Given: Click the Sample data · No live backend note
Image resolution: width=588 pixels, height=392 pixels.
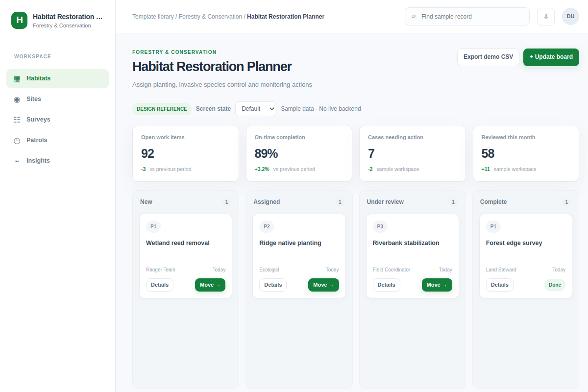Looking at the screenshot, I should (x=321, y=109).
